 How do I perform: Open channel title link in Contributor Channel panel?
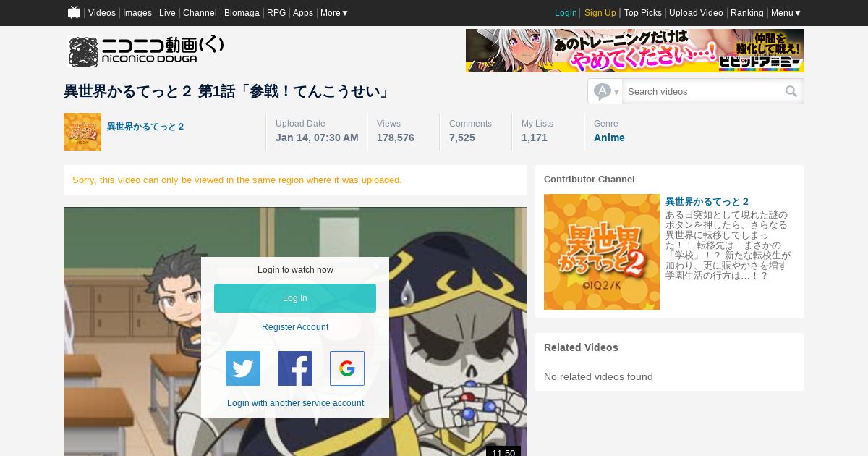(707, 201)
